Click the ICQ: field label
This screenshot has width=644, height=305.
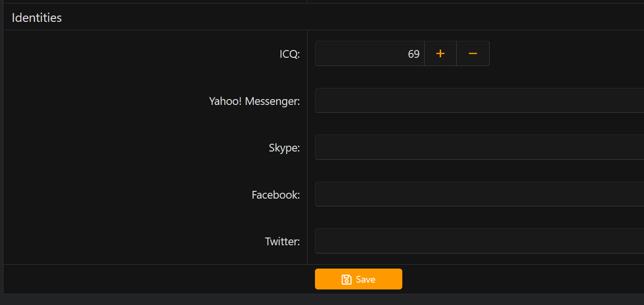(x=290, y=54)
